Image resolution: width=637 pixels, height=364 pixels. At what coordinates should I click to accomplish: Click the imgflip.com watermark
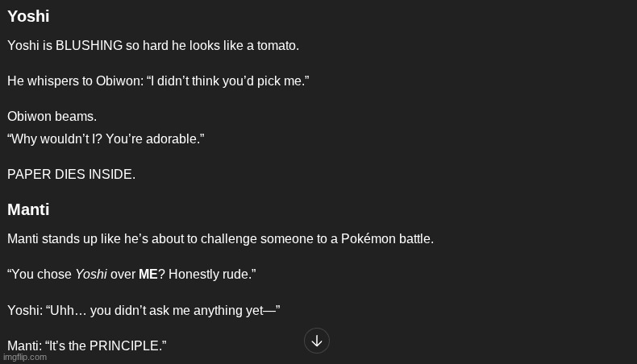tap(26, 358)
